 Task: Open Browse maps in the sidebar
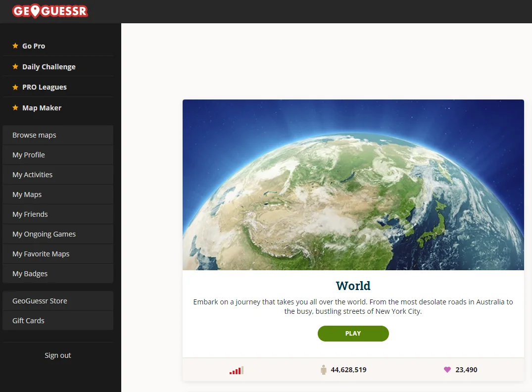(x=34, y=135)
